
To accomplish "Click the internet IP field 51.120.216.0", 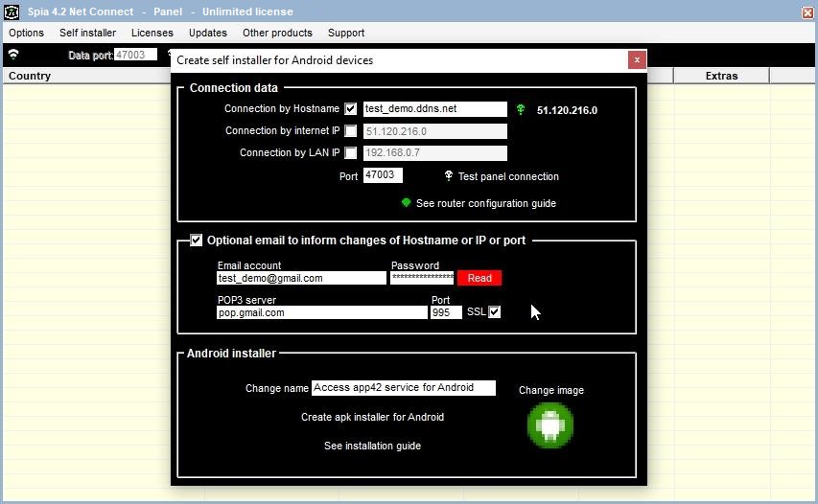I will (x=435, y=131).
